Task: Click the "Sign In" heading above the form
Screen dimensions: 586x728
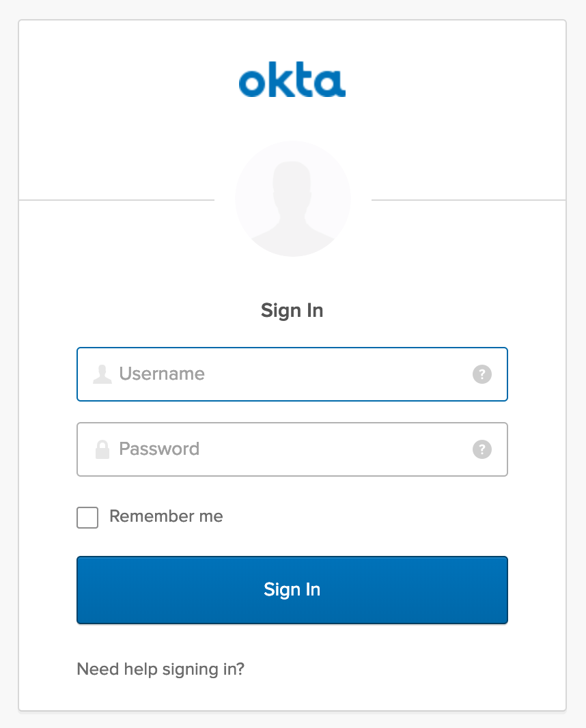Action: (292, 311)
